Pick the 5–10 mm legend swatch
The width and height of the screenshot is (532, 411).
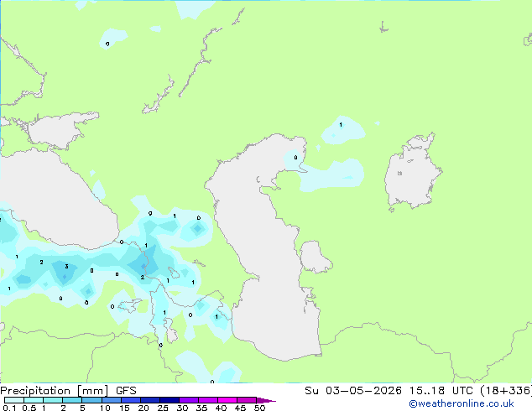pyautogui.click(x=91, y=400)
